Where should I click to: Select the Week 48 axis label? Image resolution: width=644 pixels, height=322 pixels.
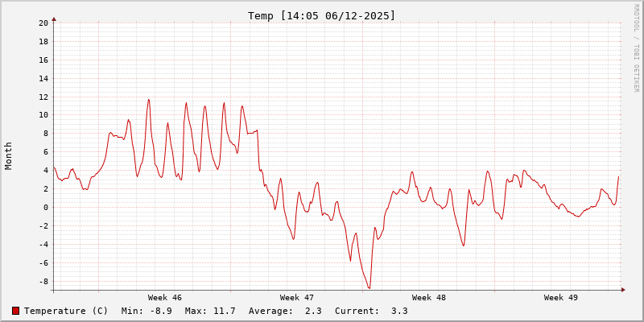pyautogui.click(x=429, y=298)
